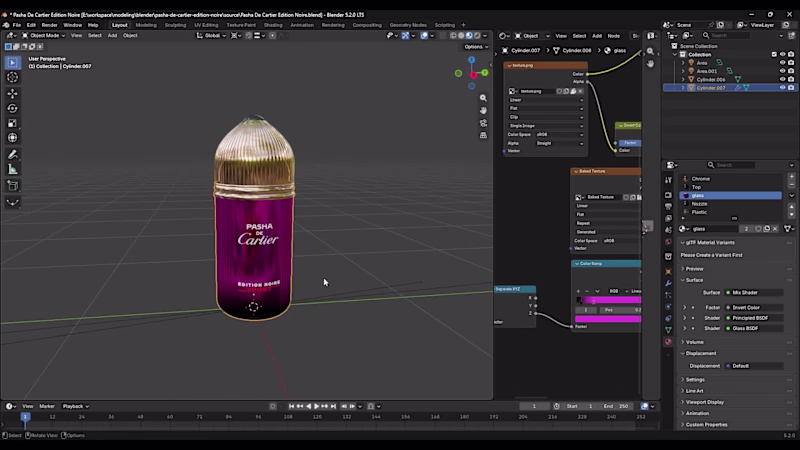This screenshot has height=450, width=800.
Task: Switch to the UV Editing workspace tab
Action: tap(206, 25)
